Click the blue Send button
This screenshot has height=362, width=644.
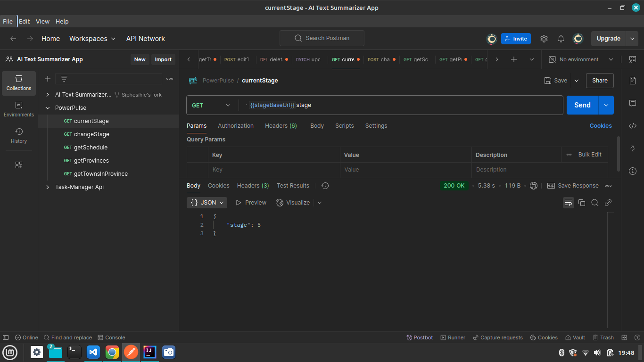tap(582, 105)
